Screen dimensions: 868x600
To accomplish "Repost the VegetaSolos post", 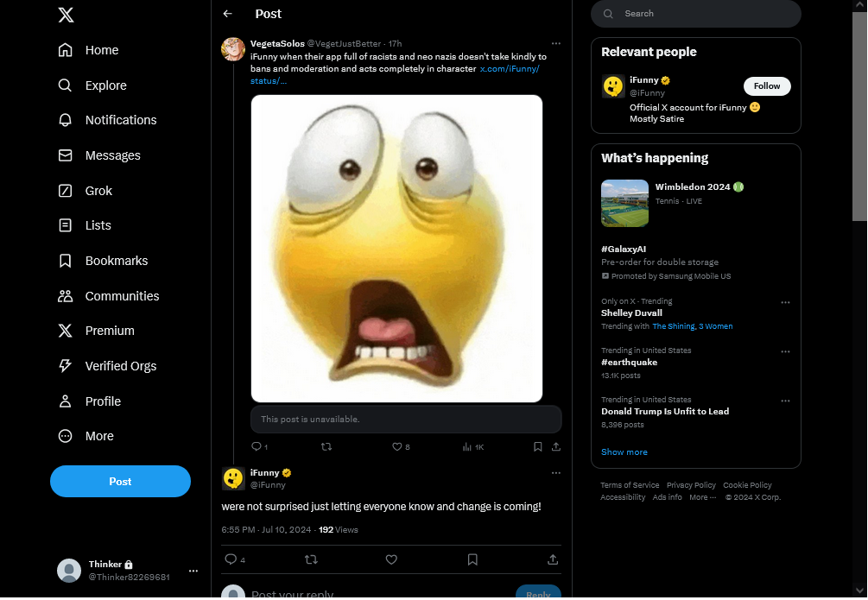I will click(x=326, y=446).
